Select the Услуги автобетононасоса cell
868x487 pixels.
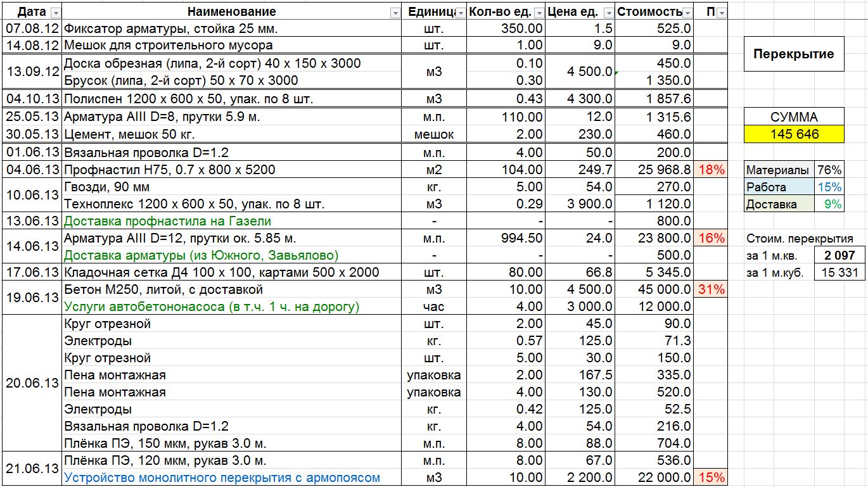(232, 307)
